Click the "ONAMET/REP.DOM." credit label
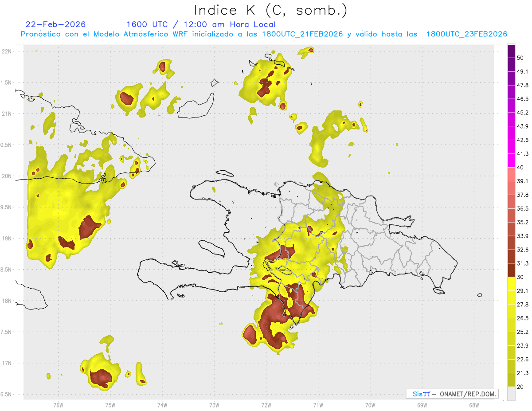 467,394
